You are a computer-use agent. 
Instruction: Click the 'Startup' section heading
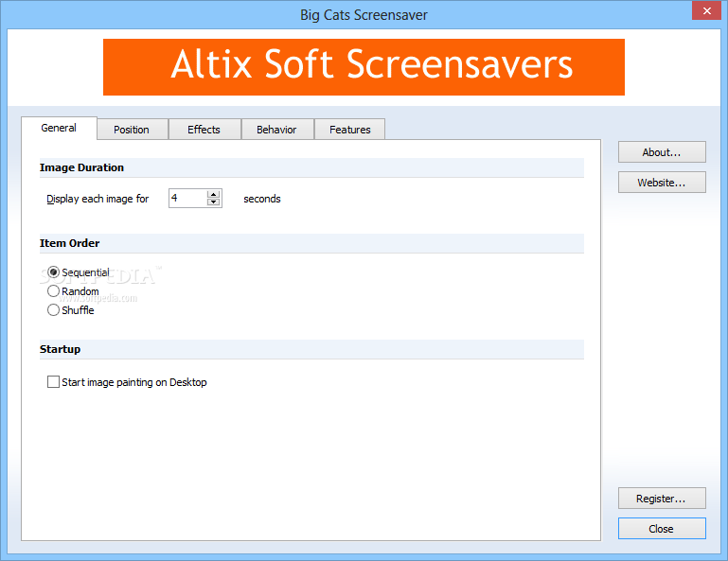[x=60, y=349]
